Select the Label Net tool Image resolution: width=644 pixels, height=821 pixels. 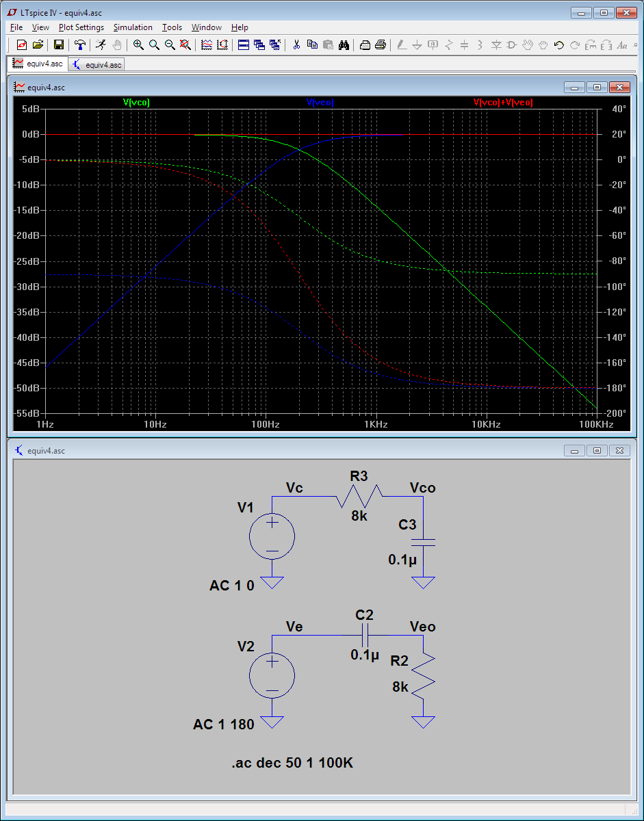coord(431,44)
